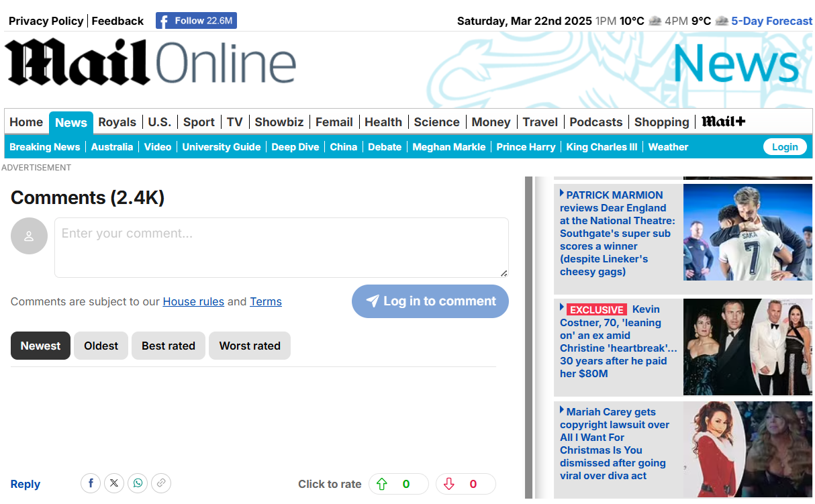Sort comments by Newest
The width and height of the screenshot is (815, 504).
pos(40,346)
